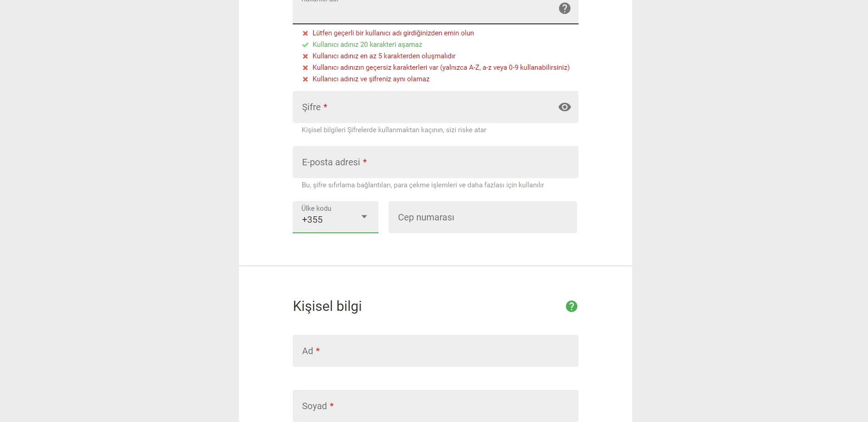Click the Kişisel bilgi section heading
The image size is (868, 422).
[327, 306]
